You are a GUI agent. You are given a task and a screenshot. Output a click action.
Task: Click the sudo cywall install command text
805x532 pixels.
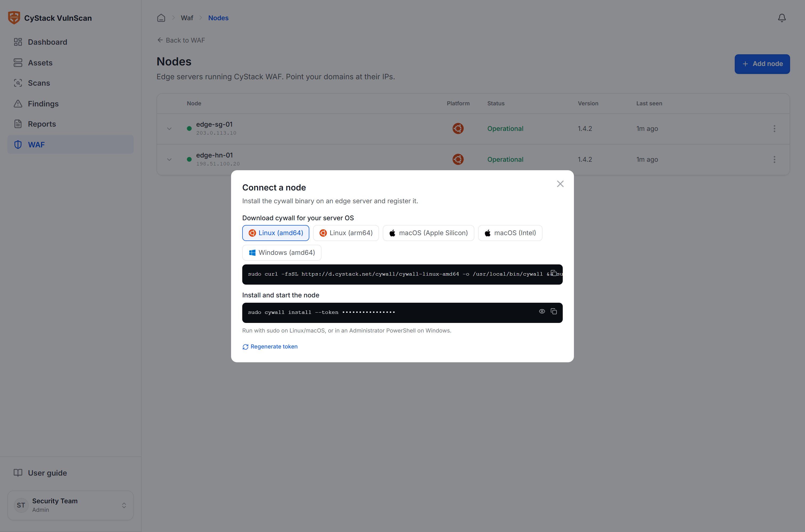(x=322, y=313)
